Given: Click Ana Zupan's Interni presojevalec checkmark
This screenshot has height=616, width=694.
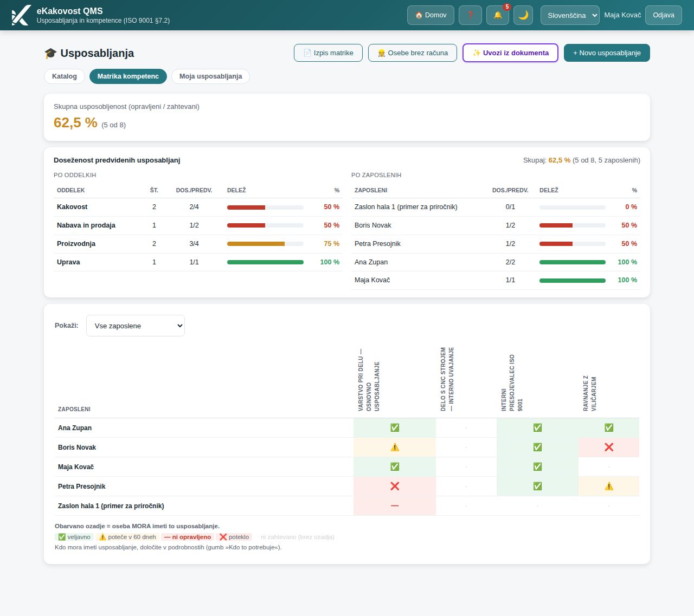Looking at the screenshot, I should tap(537, 428).
